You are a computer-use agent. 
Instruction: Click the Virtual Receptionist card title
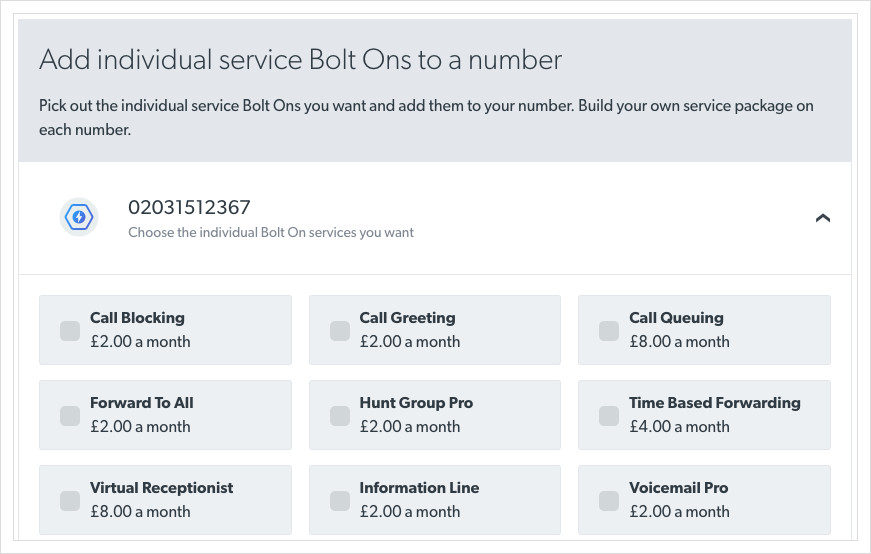[161, 488]
